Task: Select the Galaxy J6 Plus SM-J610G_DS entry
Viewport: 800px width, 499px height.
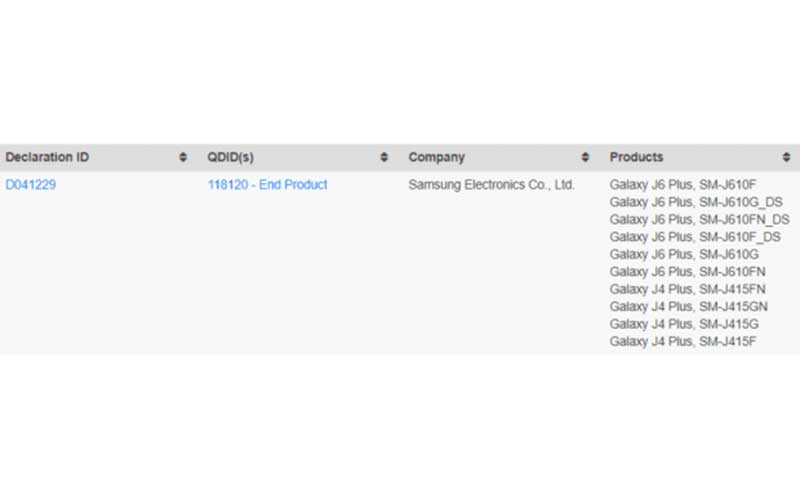Action: [x=695, y=202]
